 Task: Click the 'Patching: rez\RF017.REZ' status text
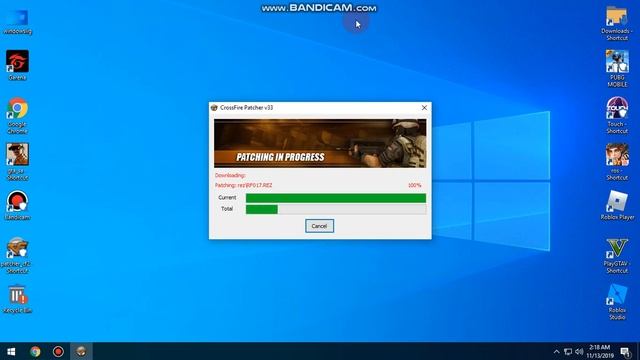click(243, 185)
